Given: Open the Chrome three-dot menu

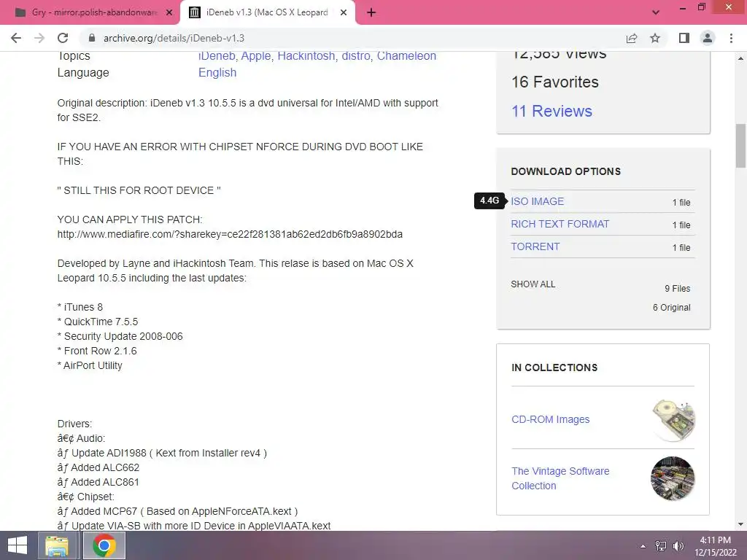Looking at the screenshot, I should coord(731,38).
